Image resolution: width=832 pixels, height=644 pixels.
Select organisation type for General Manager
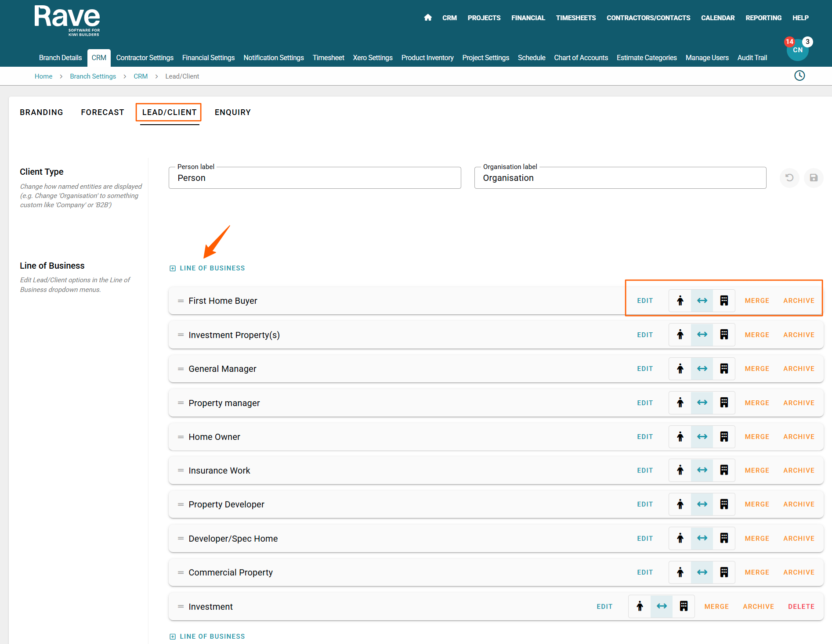point(724,369)
